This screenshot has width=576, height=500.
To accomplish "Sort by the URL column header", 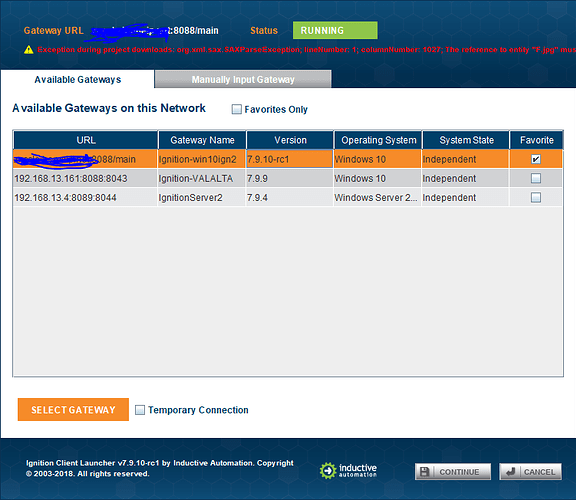I will click(86, 140).
